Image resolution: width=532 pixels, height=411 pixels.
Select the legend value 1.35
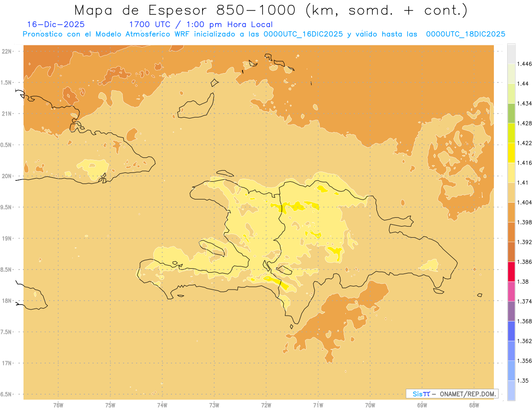pos(523,380)
